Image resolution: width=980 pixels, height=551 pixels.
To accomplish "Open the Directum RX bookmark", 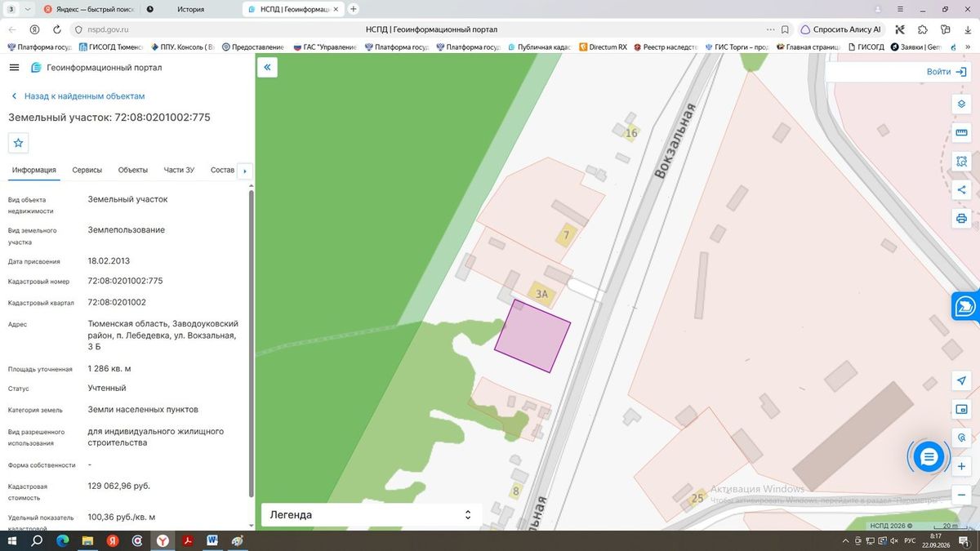I will tap(603, 47).
